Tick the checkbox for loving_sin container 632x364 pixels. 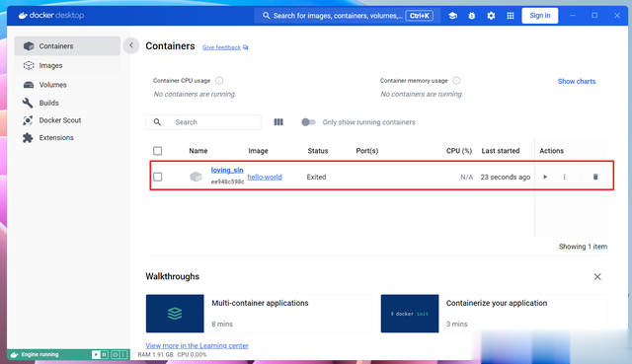pyautogui.click(x=158, y=177)
